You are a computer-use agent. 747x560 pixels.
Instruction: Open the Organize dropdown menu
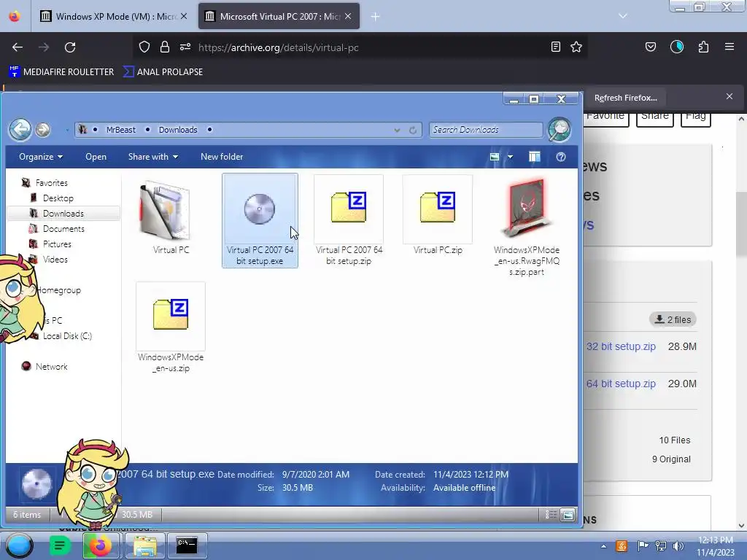41,157
